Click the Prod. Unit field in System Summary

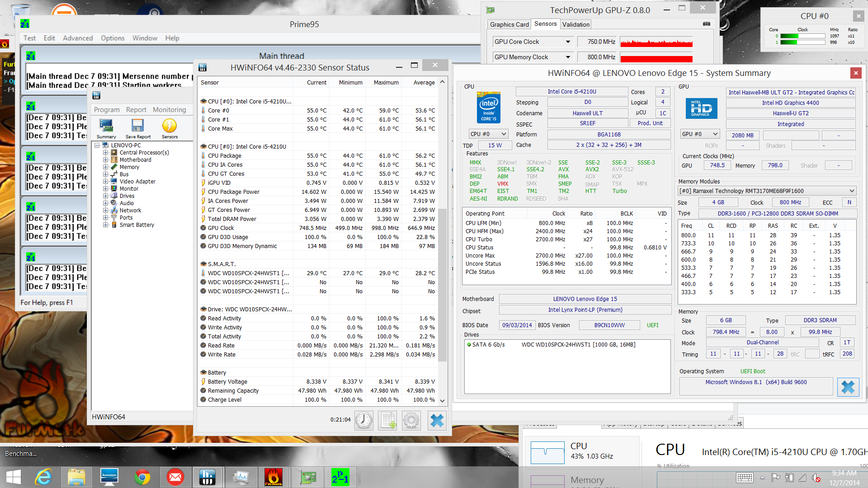pos(650,123)
